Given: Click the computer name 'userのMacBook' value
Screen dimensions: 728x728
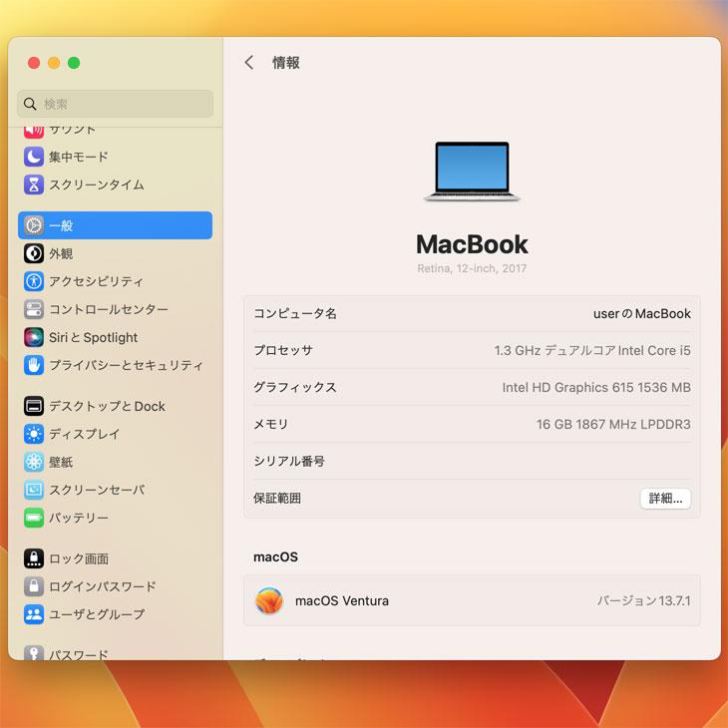Looking at the screenshot, I should point(641,314).
